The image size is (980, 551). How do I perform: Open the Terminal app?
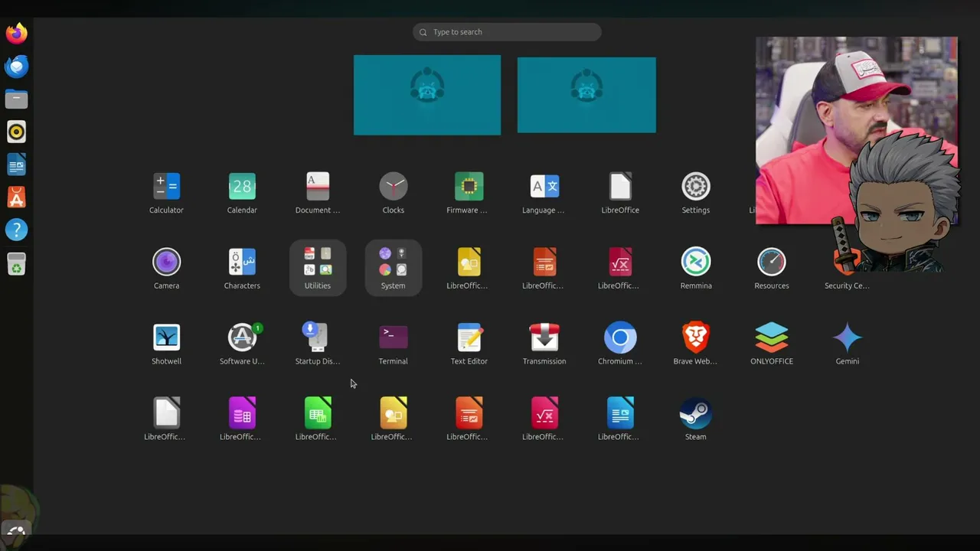(394, 337)
